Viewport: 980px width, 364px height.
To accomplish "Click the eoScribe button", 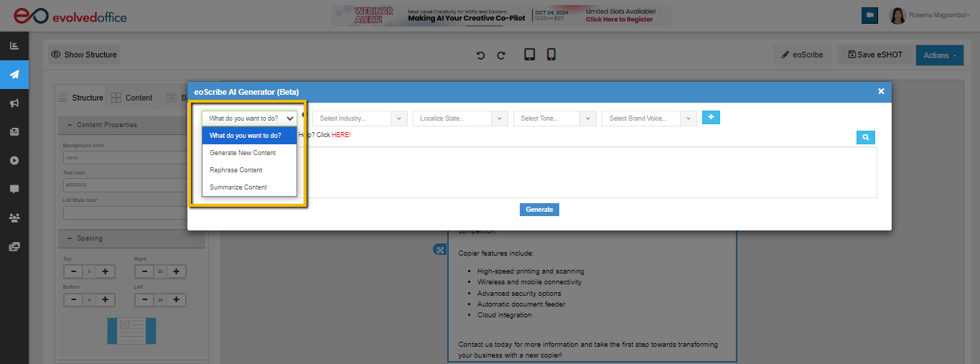I will (803, 55).
